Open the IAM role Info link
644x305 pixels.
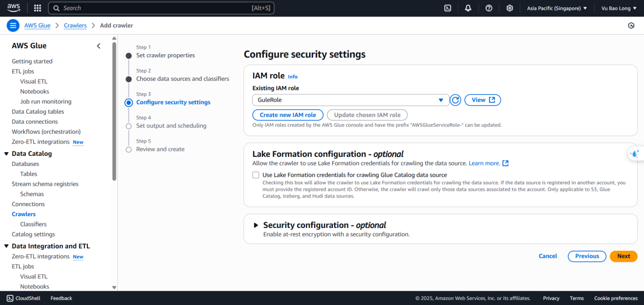coord(293,77)
